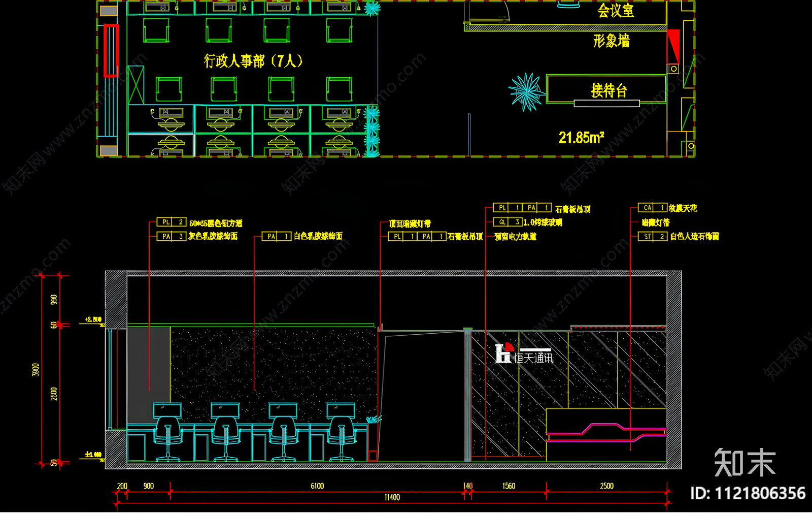The height and width of the screenshot is (513, 812).
Task: Click the magenta reception counter profile in elevation
Action: pyautogui.click(x=607, y=432)
